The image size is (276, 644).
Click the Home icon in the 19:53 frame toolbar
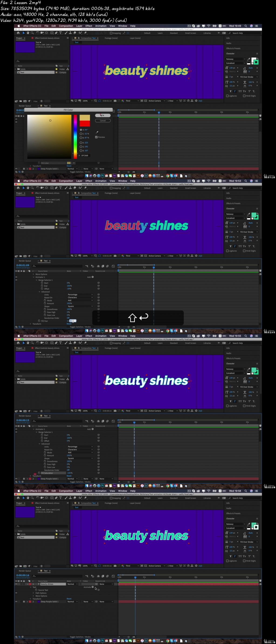tap(18, 188)
